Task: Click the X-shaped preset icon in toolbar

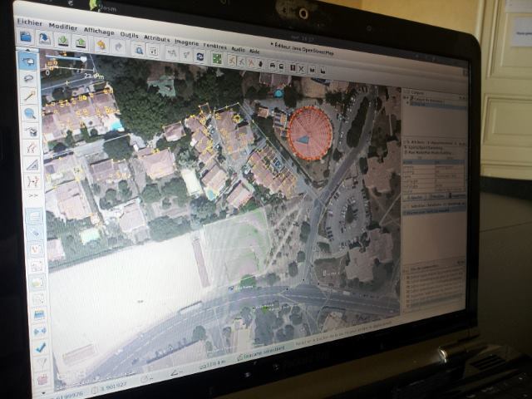Action: pos(301,69)
